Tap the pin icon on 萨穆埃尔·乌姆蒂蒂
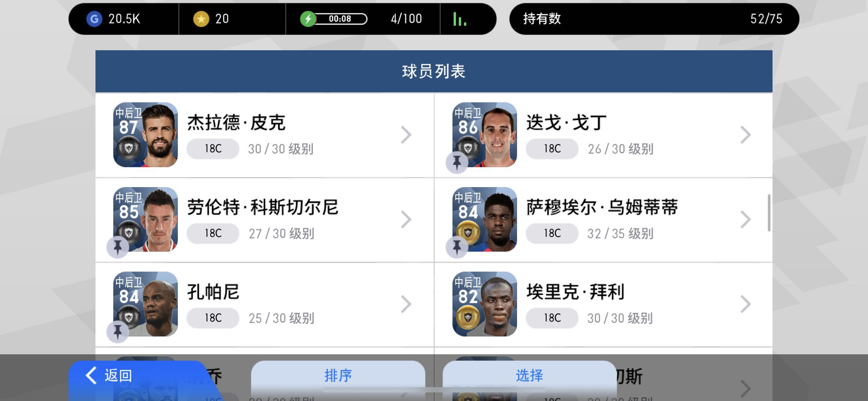The width and height of the screenshot is (868, 401). coord(457,247)
